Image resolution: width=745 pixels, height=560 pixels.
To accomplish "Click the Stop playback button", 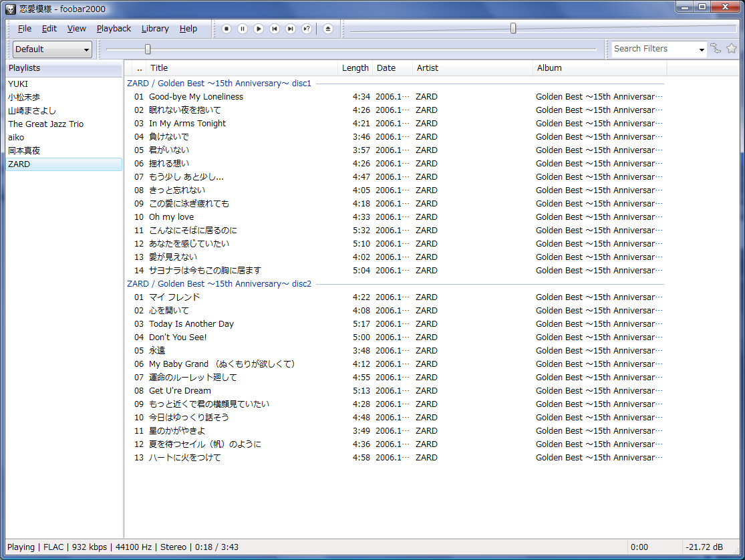I will click(227, 29).
